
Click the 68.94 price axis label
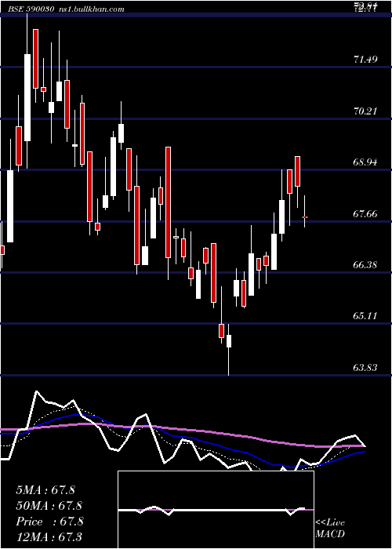coord(365,162)
